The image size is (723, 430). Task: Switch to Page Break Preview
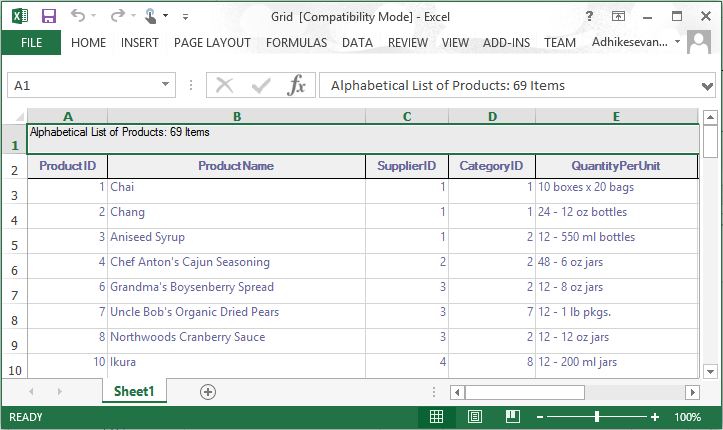513,417
